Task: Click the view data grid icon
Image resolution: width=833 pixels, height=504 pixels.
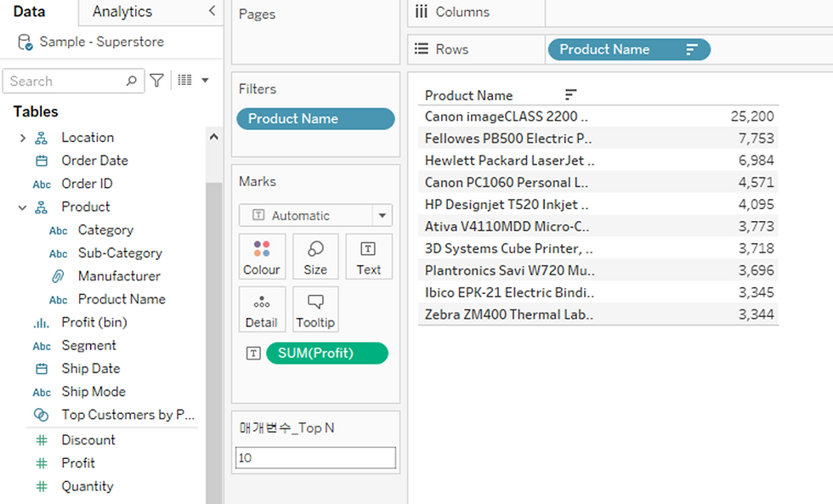Action: [x=185, y=80]
